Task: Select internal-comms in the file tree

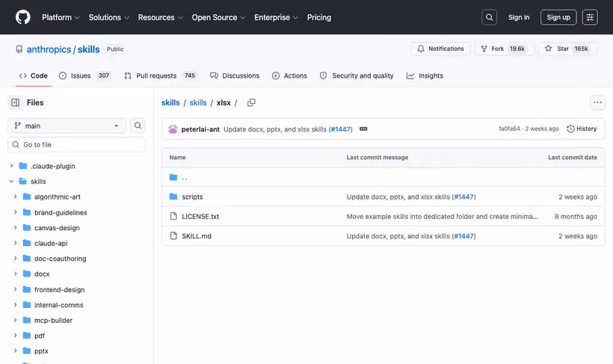Action: click(58, 304)
